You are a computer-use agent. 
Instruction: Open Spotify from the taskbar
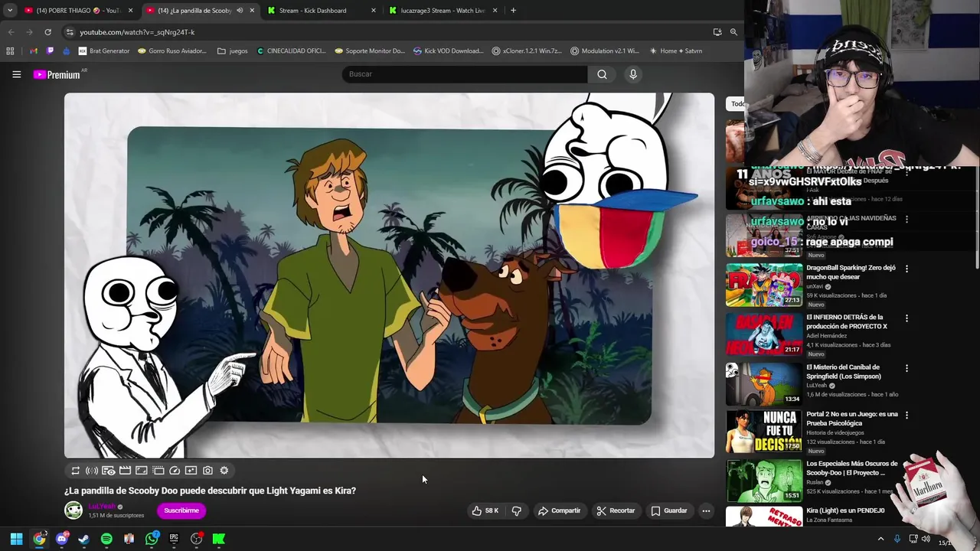[106, 539]
